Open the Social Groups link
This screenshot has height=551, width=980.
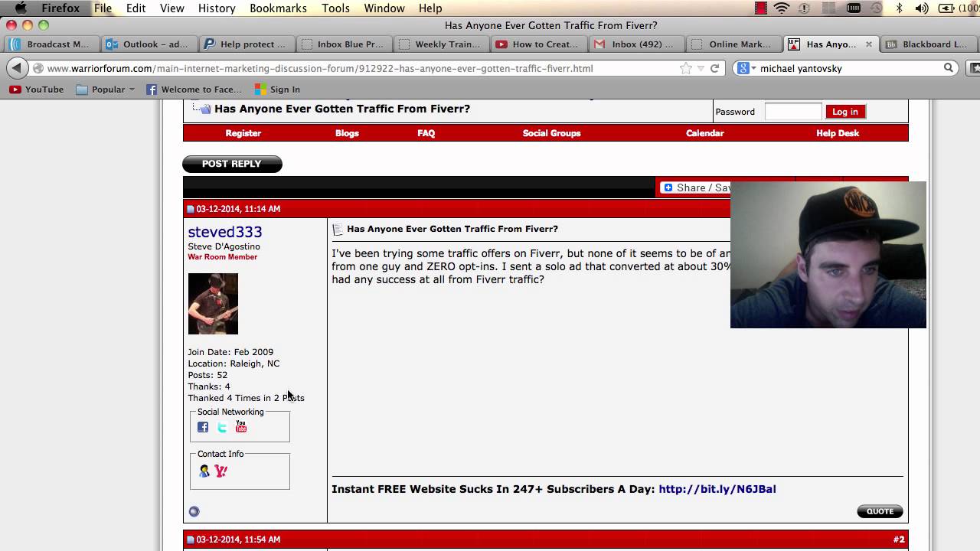coord(552,133)
